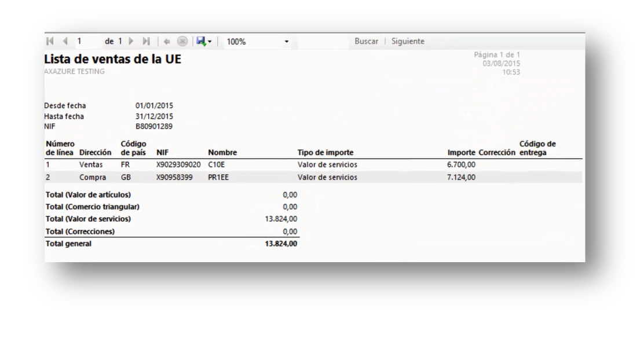
Task: Go to first page of the report
Action: point(50,41)
